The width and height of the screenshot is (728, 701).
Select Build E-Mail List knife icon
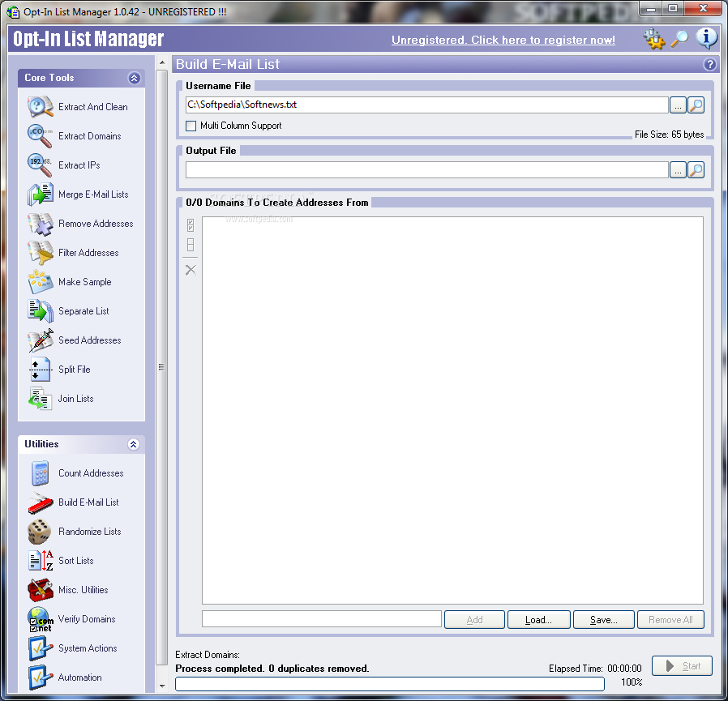click(x=40, y=502)
